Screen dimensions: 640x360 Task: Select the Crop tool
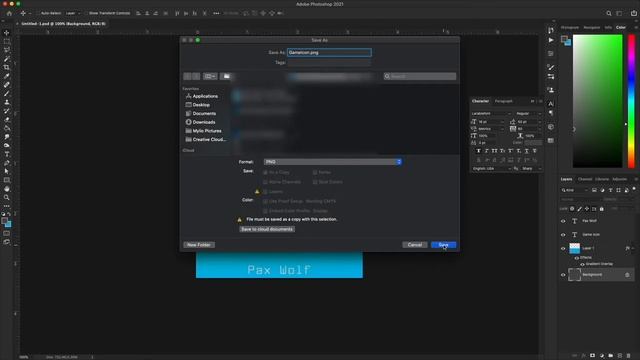click(x=7, y=67)
